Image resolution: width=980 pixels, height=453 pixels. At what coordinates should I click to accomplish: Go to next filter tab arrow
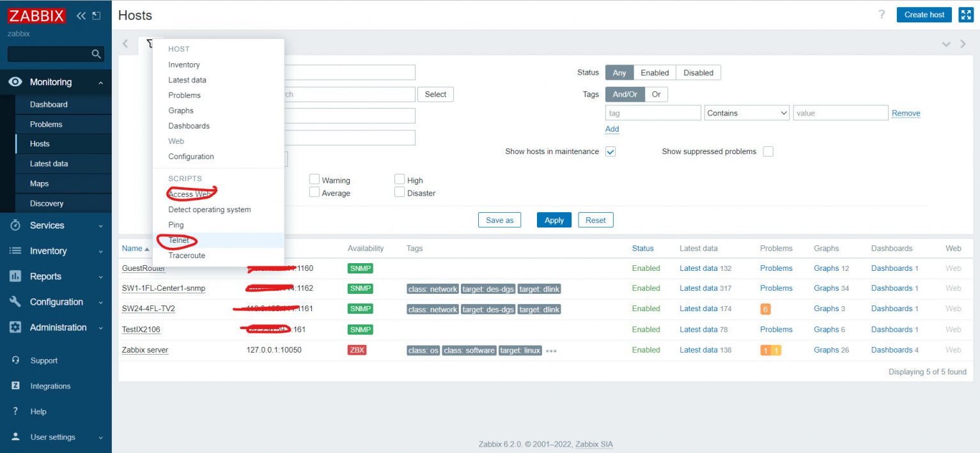click(x=963, y=44)
